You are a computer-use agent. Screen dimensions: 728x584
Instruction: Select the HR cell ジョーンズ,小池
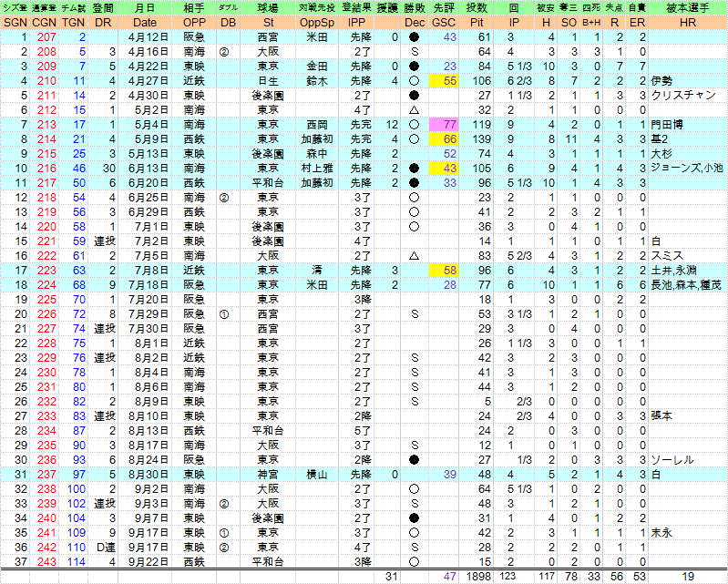[687, 168]
